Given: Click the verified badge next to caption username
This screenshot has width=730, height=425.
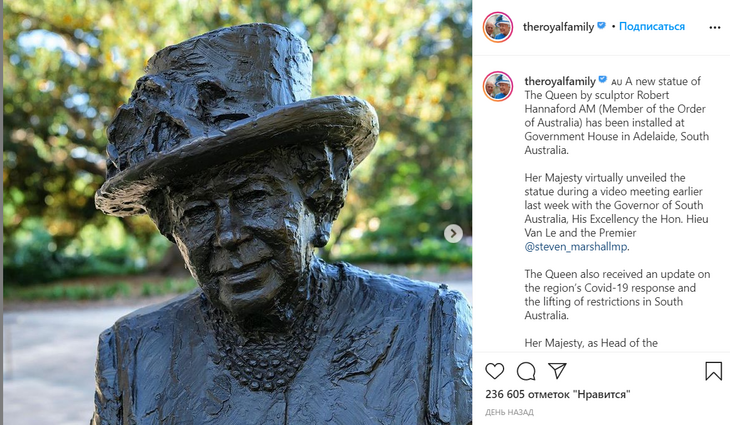Looking at the screenshot, I should coord(602,80).
